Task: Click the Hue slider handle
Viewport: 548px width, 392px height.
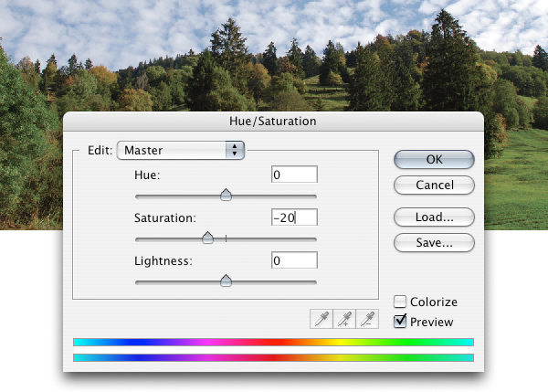Action: point(227,195)
